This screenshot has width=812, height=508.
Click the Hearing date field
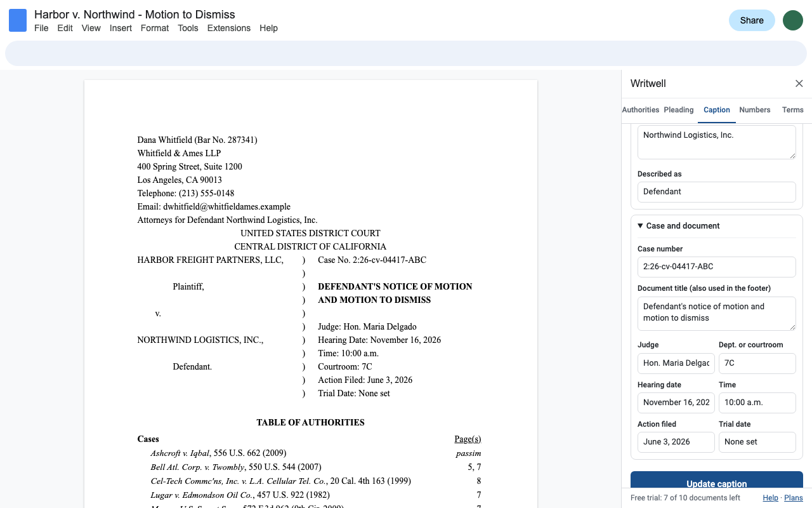pos(676,403)
